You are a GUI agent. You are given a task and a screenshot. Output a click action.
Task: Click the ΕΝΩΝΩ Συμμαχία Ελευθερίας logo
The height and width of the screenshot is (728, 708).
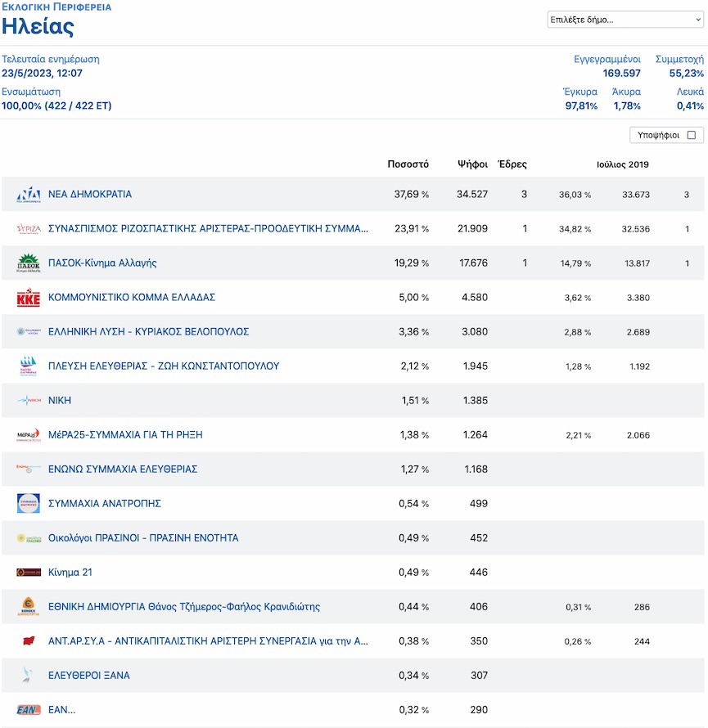point(29,469)
